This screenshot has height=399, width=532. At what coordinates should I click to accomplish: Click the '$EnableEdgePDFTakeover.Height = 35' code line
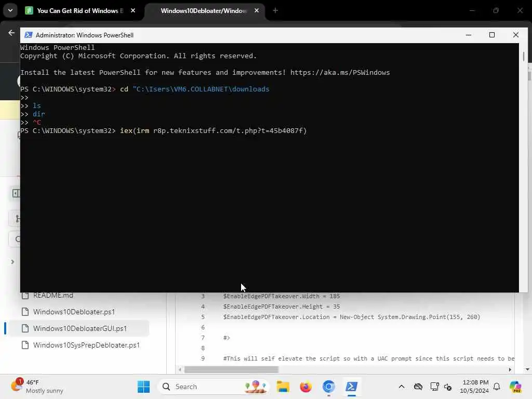pos(281,307)
